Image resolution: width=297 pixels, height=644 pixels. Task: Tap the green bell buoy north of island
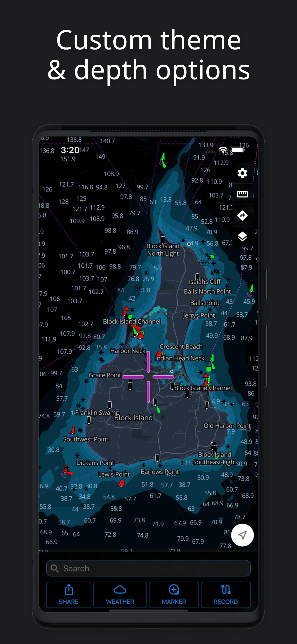pos(163,160)
